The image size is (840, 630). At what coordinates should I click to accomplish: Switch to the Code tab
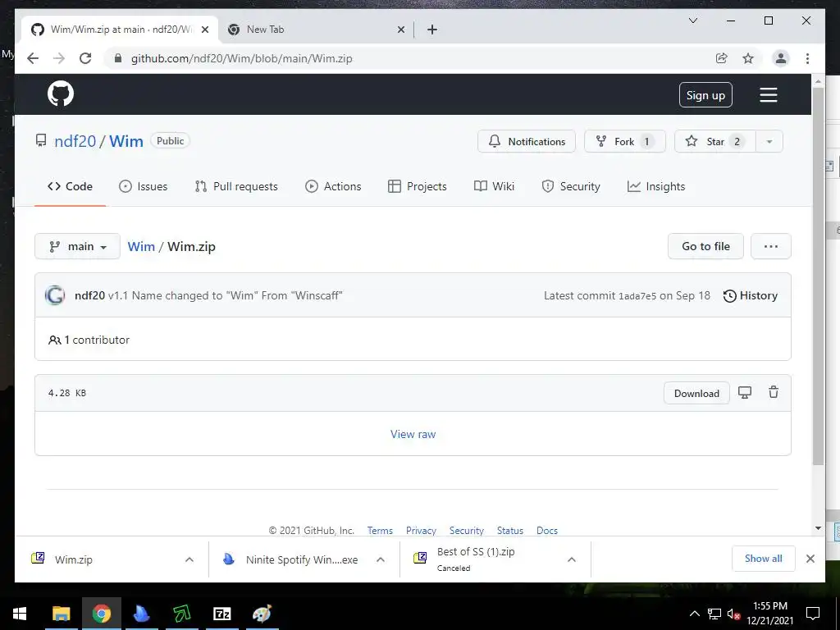71,186
